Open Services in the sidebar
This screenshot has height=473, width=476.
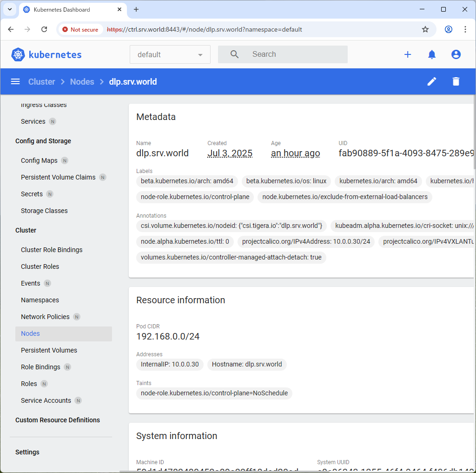[x=33, y=121]
